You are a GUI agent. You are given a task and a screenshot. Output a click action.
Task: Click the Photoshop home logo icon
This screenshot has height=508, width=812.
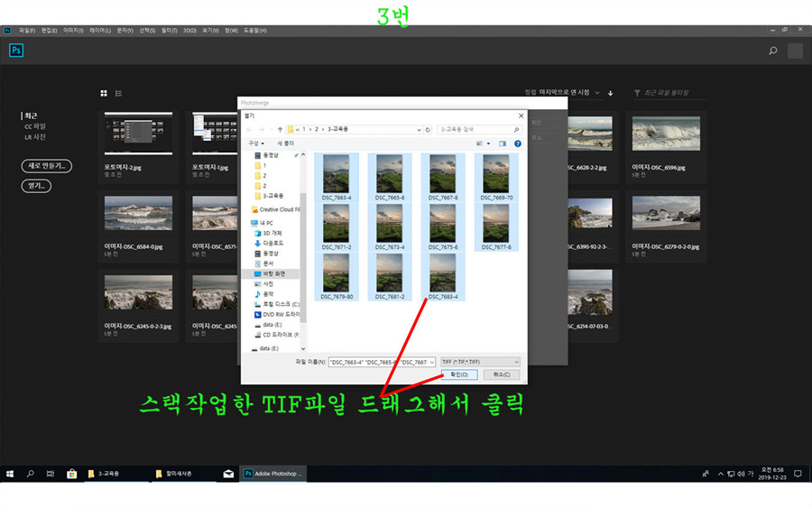tap(16, 51)
